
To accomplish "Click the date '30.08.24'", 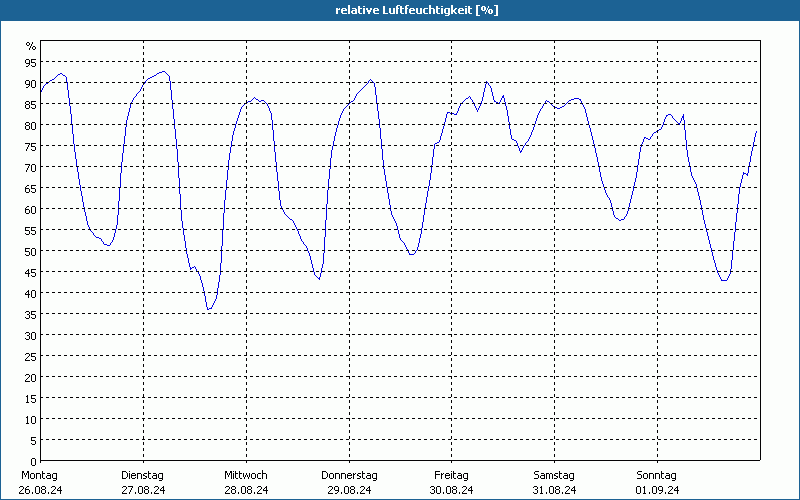I will click(x=452, y=490).
